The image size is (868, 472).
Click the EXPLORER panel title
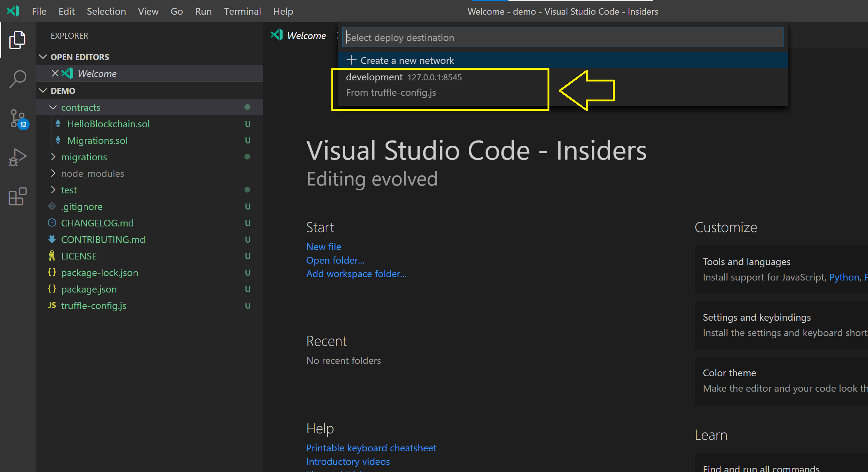point(69,36)
